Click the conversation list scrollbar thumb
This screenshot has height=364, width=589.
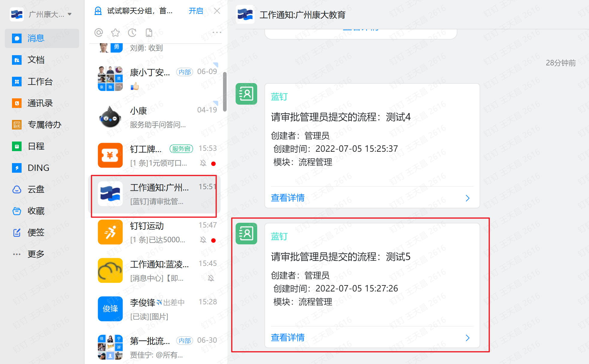225,91
